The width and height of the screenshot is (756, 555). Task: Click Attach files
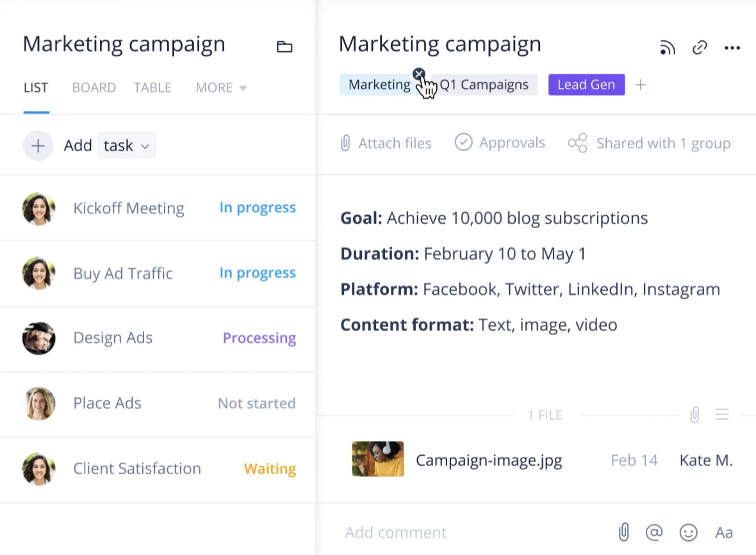[x=386, y=143]
